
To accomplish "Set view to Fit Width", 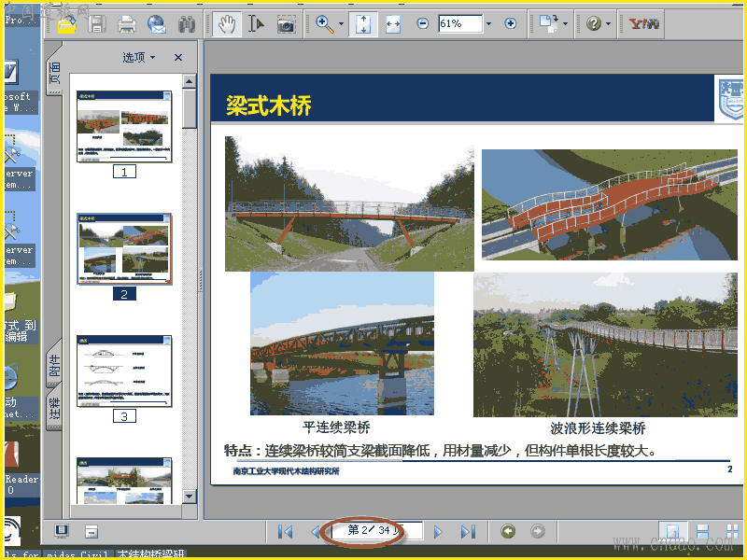I will pyautogui.click(x=393, y=23).
